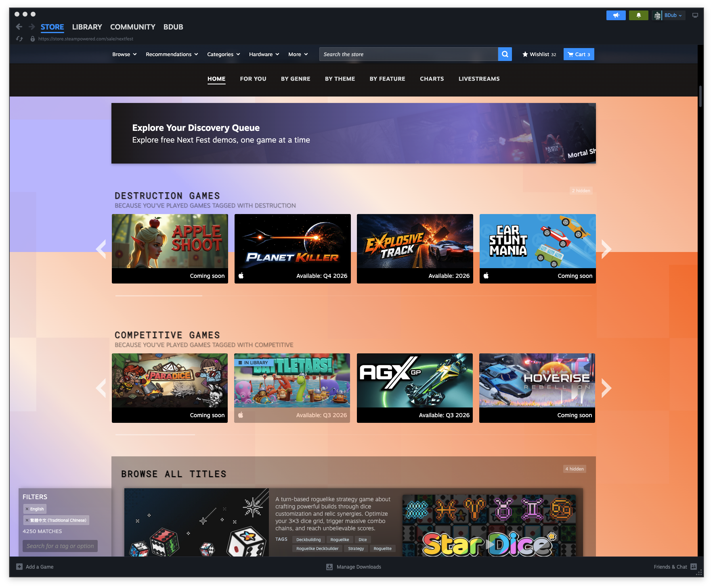Viewport: 713px width, 588px height.
Task: Click the Roguelike tag
Action: click(x=340, y=540)
